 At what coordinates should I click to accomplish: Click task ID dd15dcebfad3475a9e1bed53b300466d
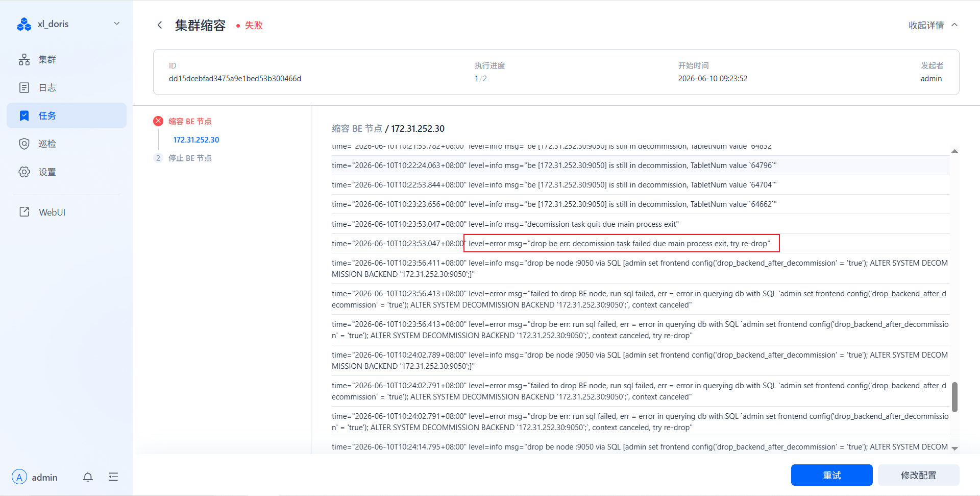(x=235, y=79)
